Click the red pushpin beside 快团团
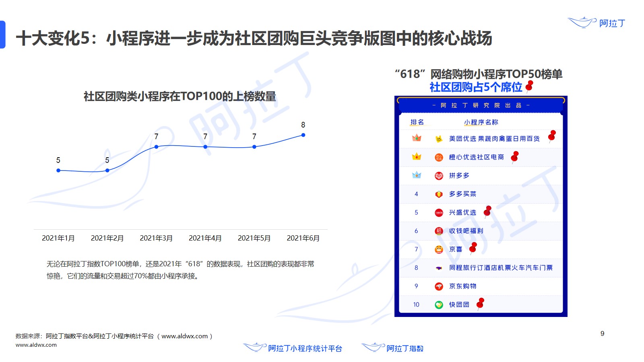Screen dimensions: 644x362 tap(480, 303)
